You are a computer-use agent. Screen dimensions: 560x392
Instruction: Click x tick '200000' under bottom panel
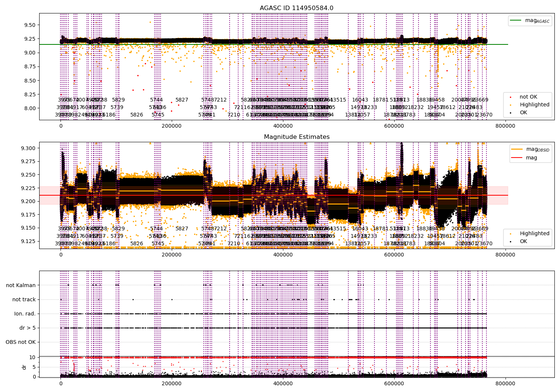(x=172, y=383)
